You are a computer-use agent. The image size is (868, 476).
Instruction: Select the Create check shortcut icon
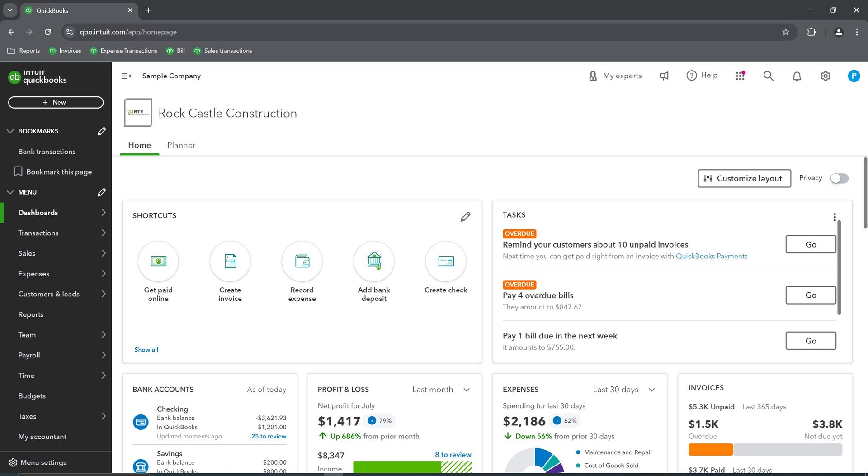pos(445,261)
